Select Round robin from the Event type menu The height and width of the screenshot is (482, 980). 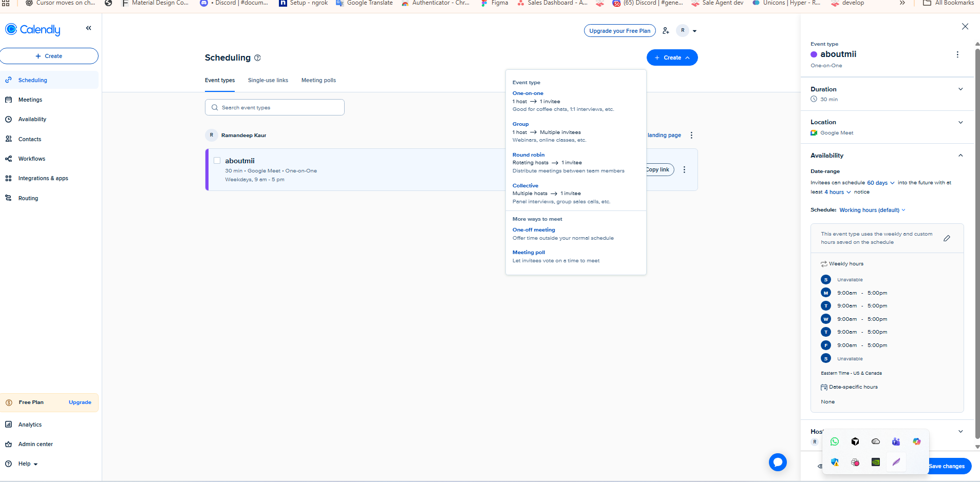pyautogui.click(x=528, y=155)
